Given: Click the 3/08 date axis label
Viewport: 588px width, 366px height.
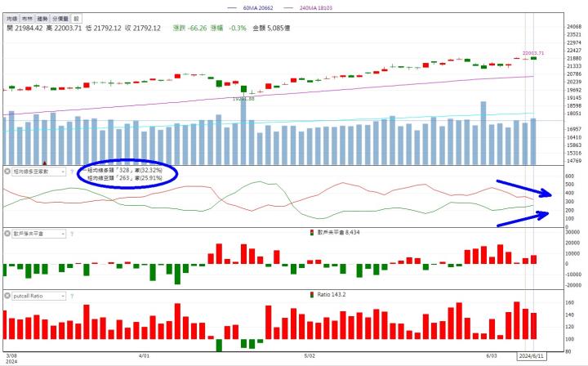Looking at the screenshot, I should 11,355.
